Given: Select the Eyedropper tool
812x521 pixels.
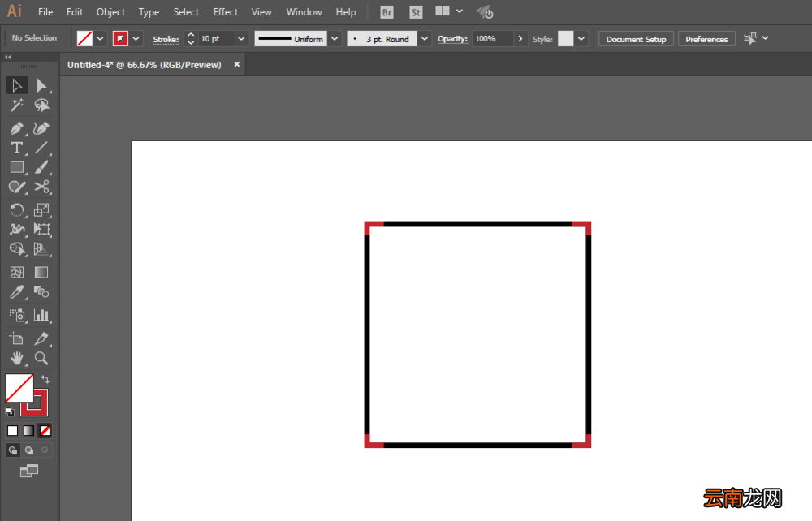Looking at the screenshot, I should (x=17, y=292).
